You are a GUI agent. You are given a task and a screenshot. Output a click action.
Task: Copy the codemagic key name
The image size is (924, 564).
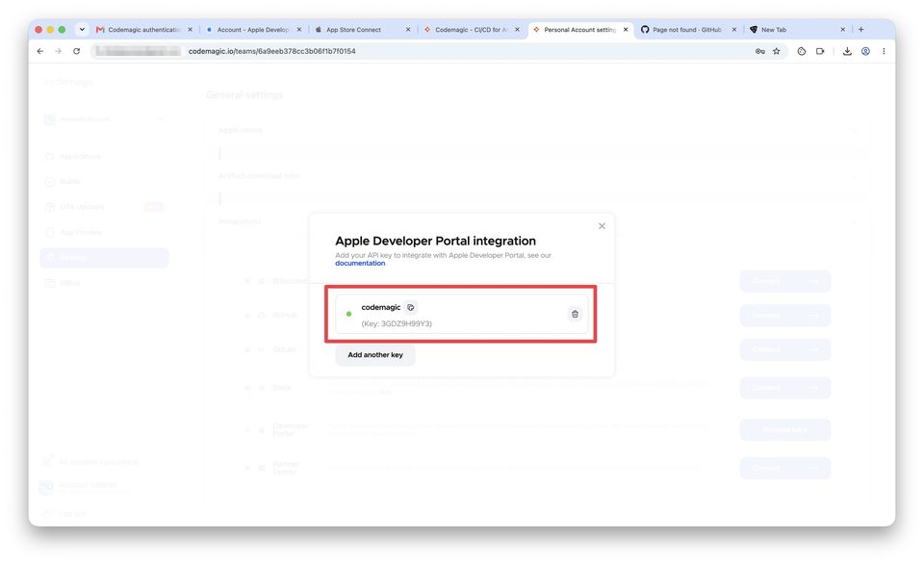pos(411,307)
